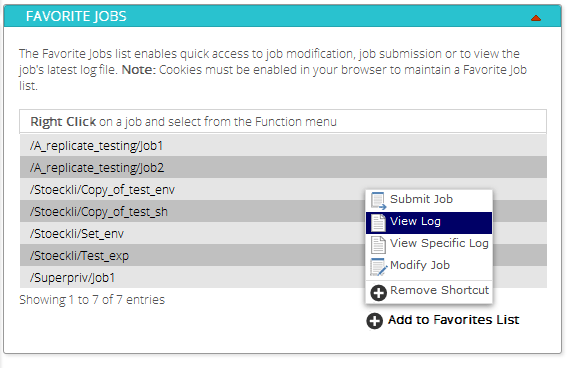The image size is (567, 368).
Task: Click the Modify Job pencil icon
Action: (378, 267)
